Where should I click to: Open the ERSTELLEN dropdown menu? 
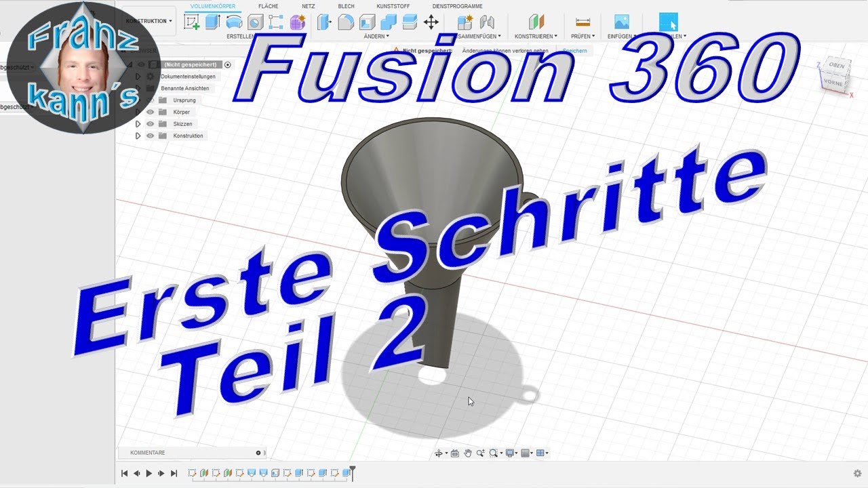(241, 36)
